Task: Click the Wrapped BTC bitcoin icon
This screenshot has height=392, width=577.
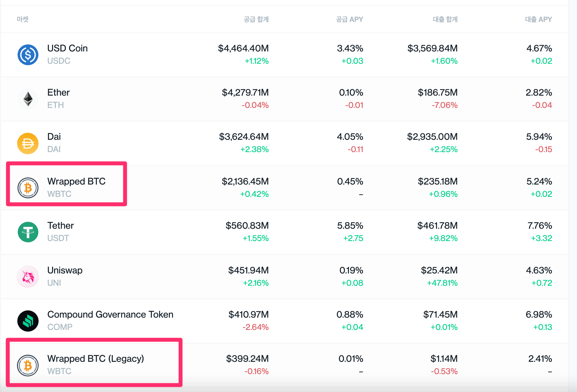Action: pos(28,188)
